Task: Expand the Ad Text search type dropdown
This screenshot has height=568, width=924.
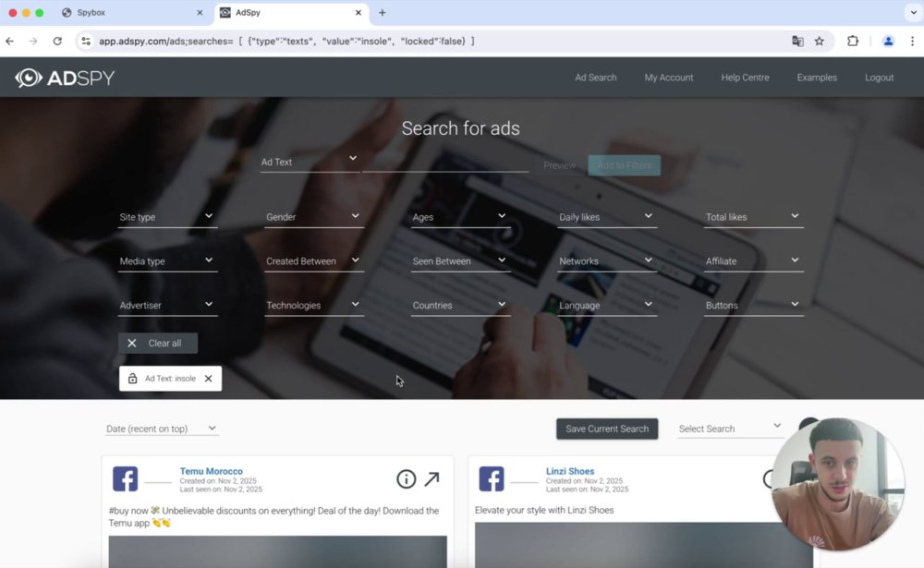Action: click(x=310, y=162)
